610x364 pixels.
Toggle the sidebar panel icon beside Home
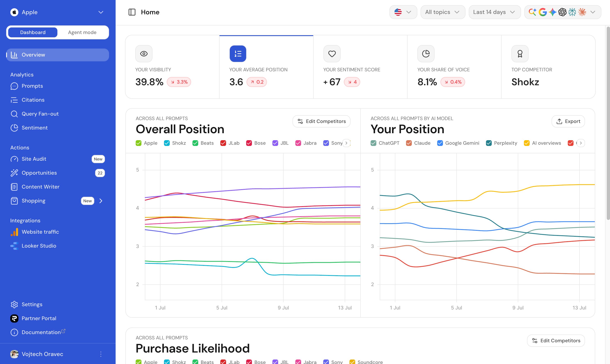[x=132, y=12]
